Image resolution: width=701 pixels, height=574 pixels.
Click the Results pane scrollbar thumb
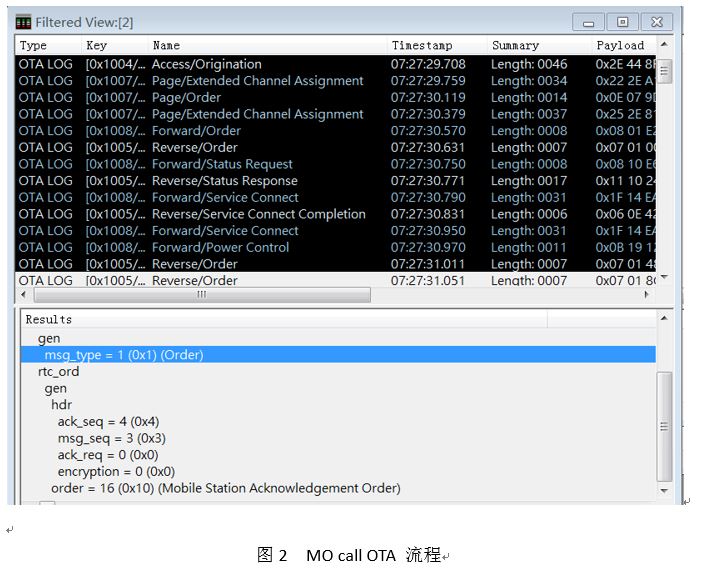coord(664,426)
